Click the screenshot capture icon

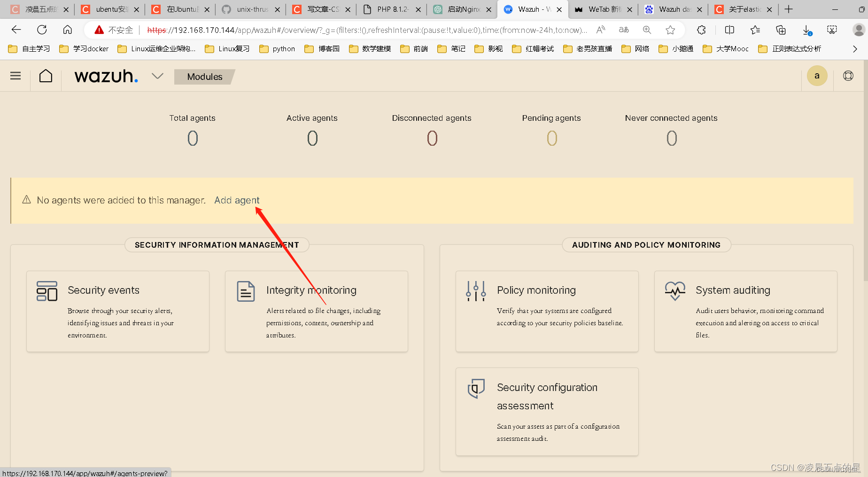(832, 30)
